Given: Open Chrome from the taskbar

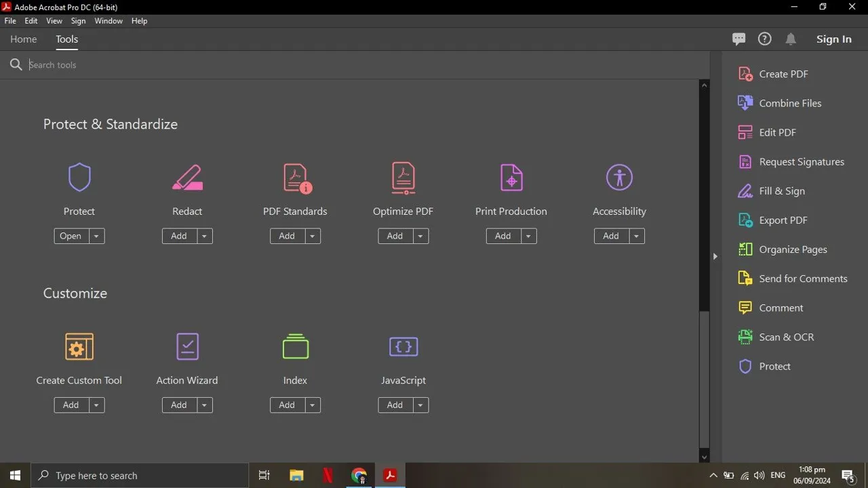Looking at the screenshot, I should pos(359,475).
